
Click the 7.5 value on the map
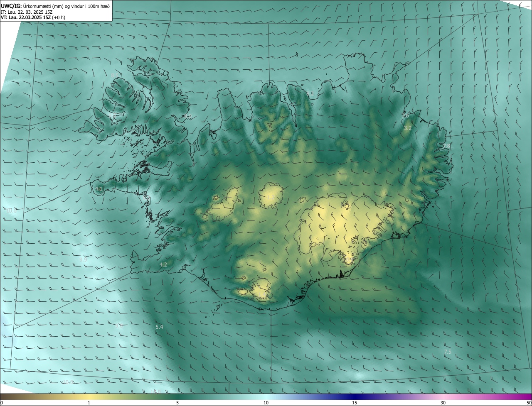pyautogui.click(x=448, y=352)
